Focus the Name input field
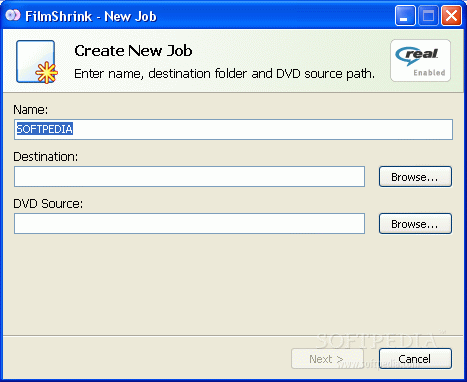The image size is (467, 382). [233, 129]
